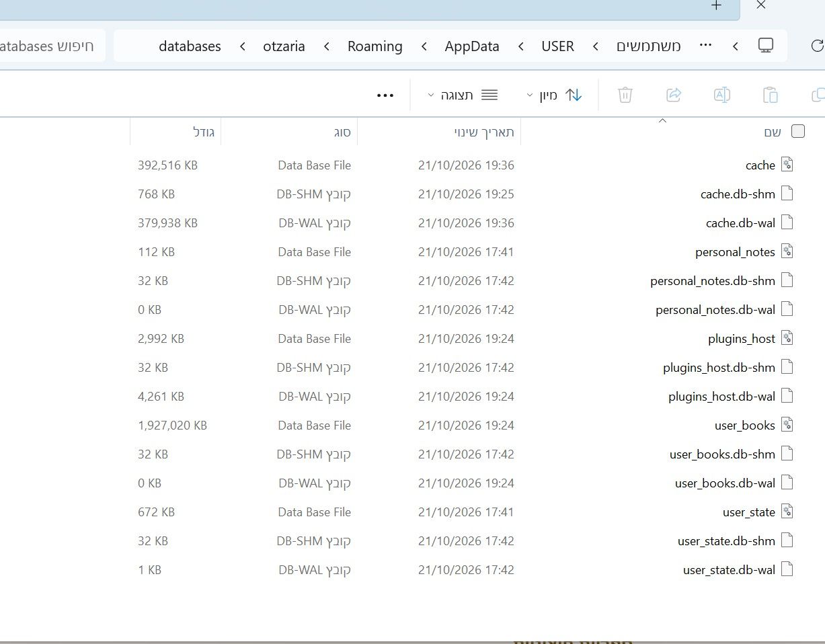Image resolution: width=825 pixels, height=644 pixels.
Task: Go to the Roaming breadcrumb folder
Action: pyautogui.click(x=375, y=46)
